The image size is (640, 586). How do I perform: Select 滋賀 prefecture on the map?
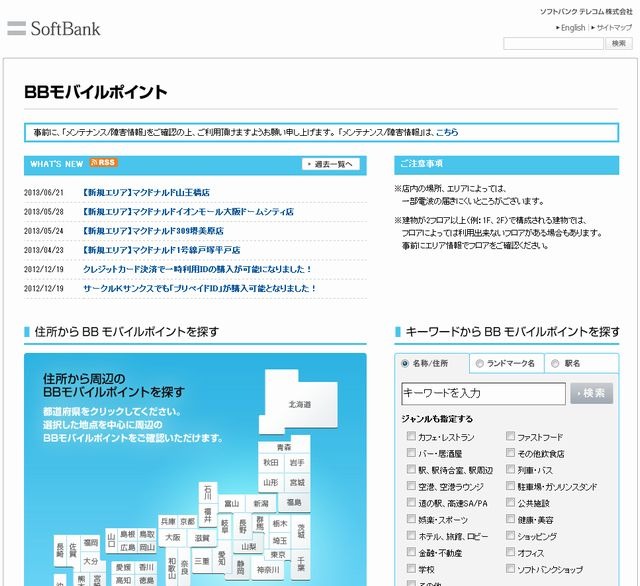(202, 538)
